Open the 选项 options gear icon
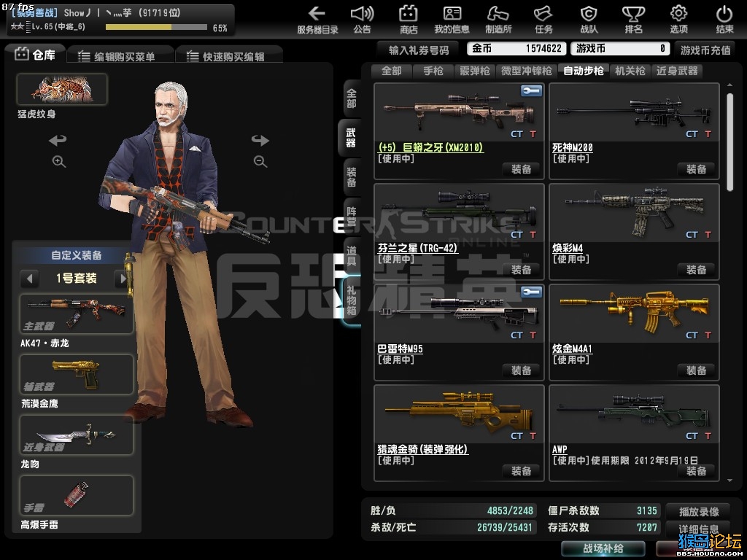This screenshot has width=747, height=560. (x=678, y=13)
